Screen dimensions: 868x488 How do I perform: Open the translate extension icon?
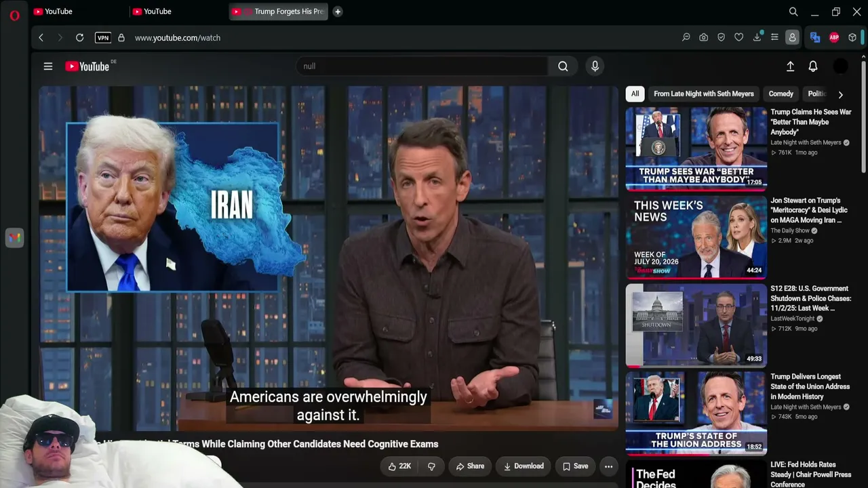pos(815,38)
